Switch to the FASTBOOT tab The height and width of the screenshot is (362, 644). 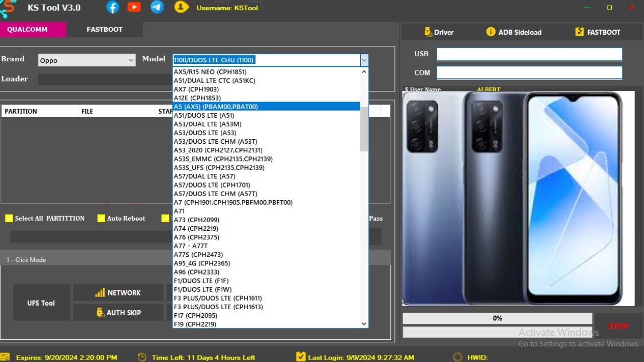point(104,29)
